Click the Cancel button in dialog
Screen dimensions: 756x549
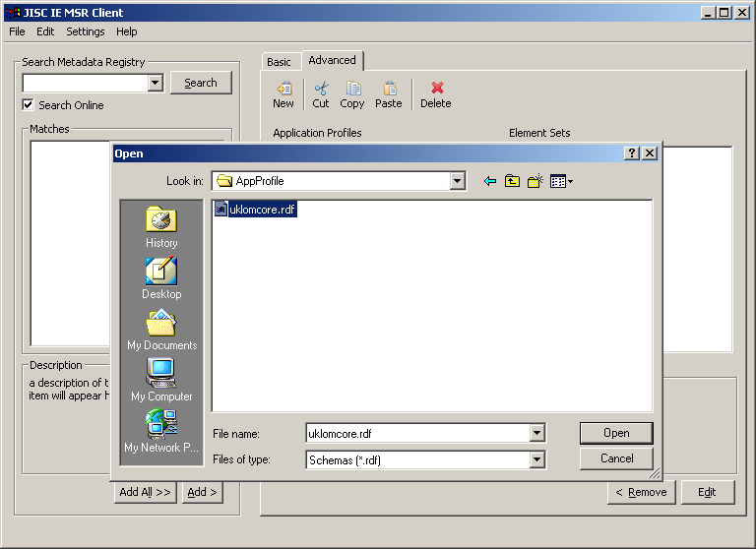pos(616,458)
